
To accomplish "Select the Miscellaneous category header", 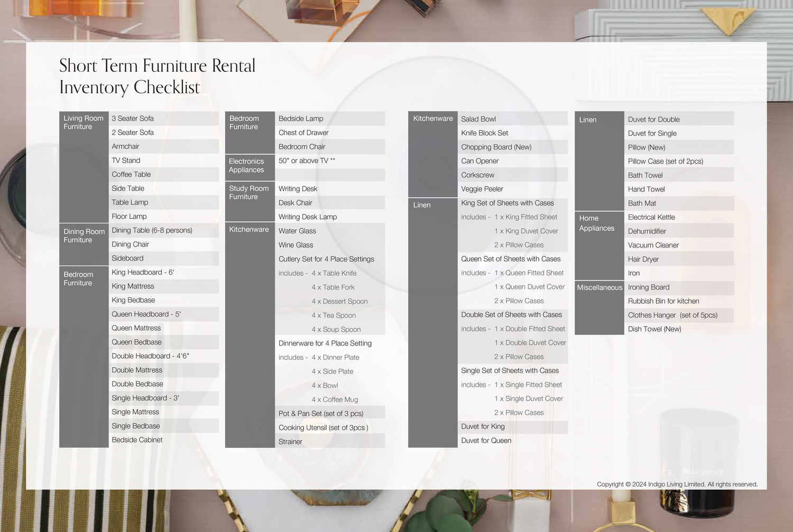I will pos(599,287).
